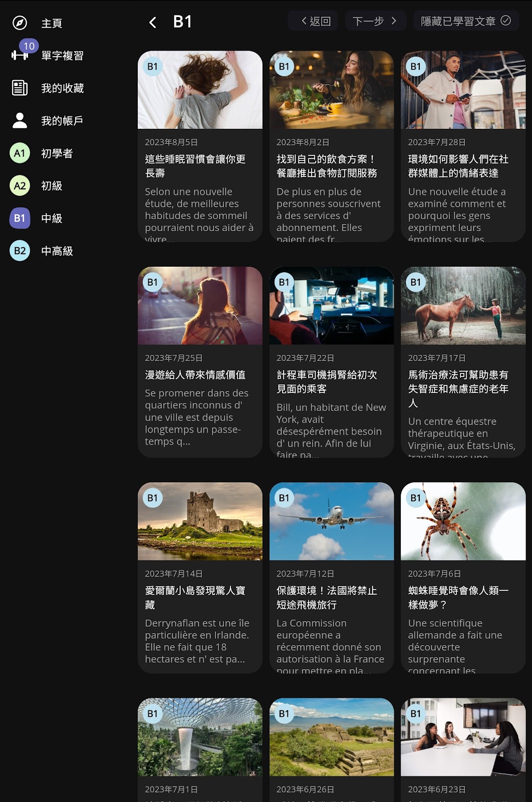Click the date 2023年7月14日
The height and width of the screenshot is (802, 532).
(x=174, y=573)
